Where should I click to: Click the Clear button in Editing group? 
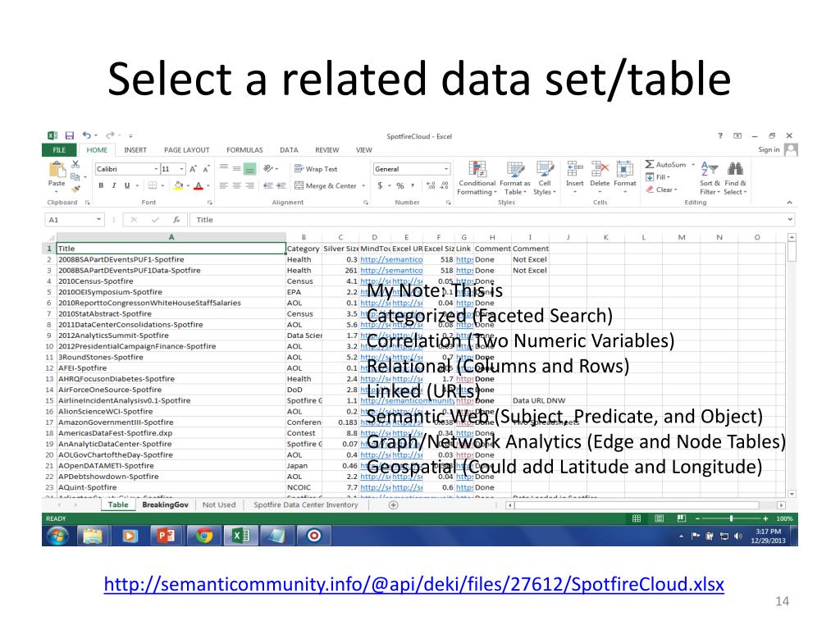point(662,189)
